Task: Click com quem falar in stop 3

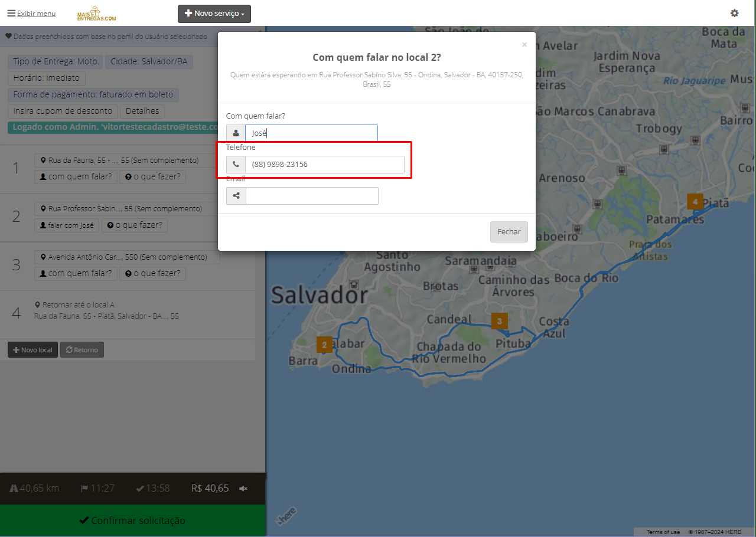Action: tap(75, 274)
